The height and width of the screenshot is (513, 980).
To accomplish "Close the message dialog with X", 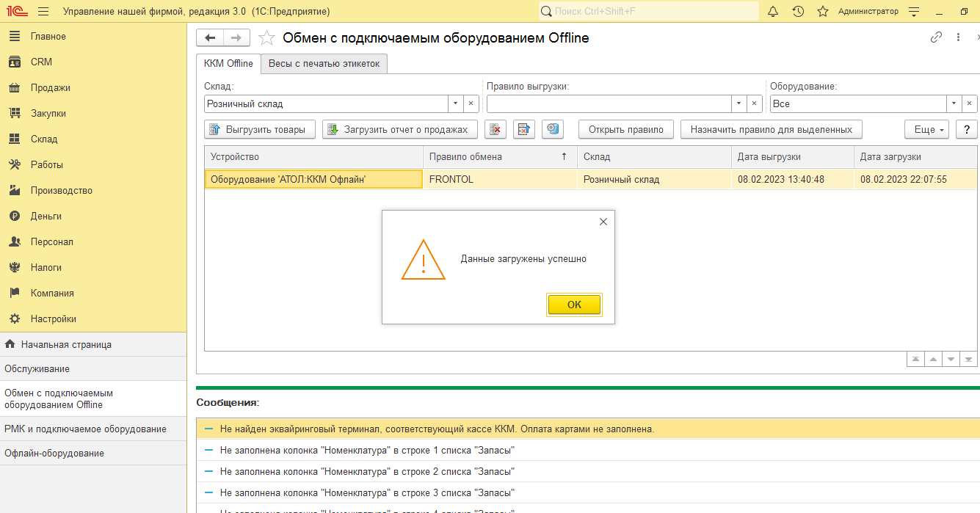I will tap(603, 222).
